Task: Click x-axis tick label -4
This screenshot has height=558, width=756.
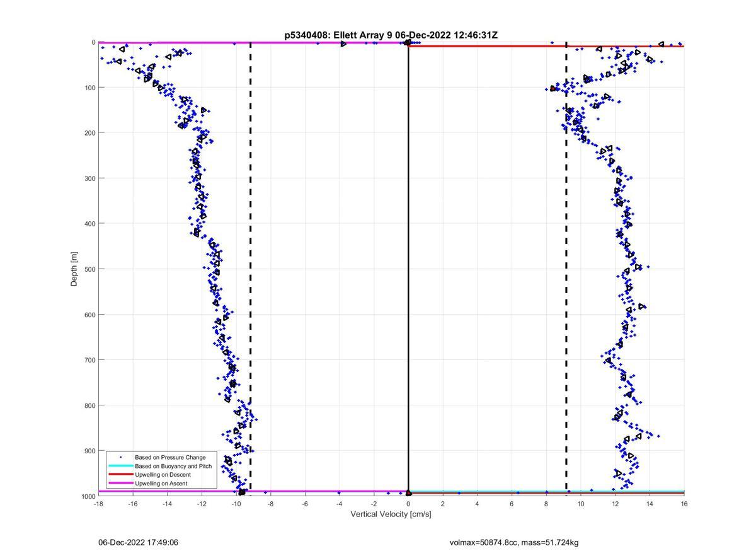Action: coord(340,504)
